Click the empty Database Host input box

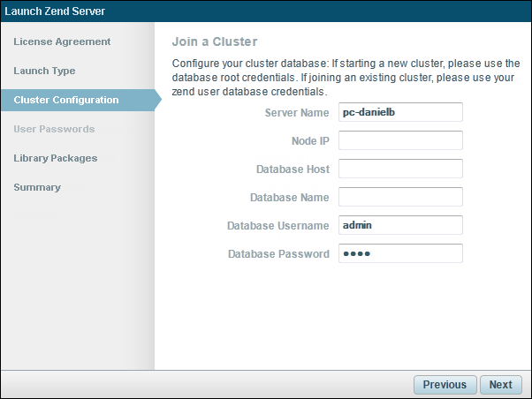coord(400,169)
